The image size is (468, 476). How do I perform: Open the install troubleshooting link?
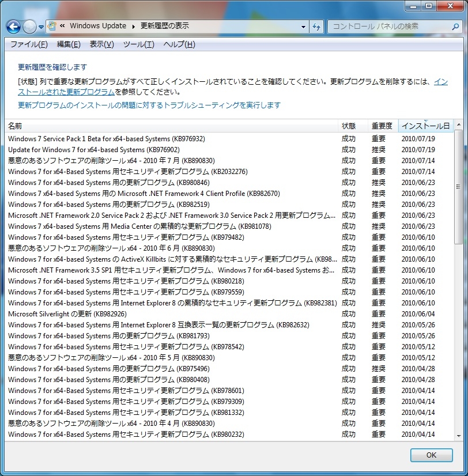point(149,105)
